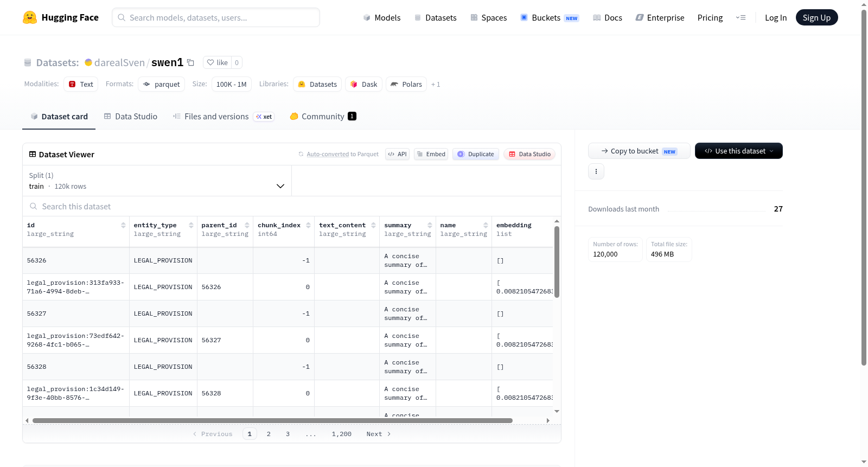Click the Log In link
Viewport: 868px width, 467px height.
(x=776, y=18)
